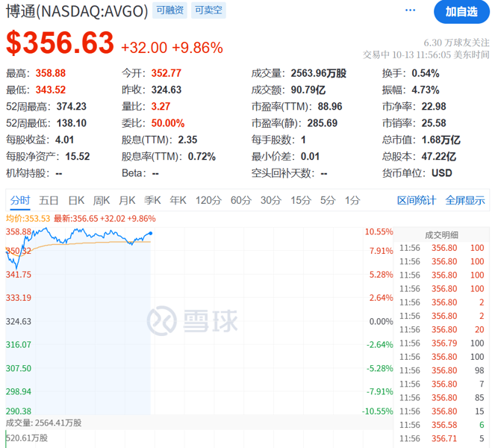Open 区间统计 range statistics
This screenshot has width=498, height=448.
[416, 200]
